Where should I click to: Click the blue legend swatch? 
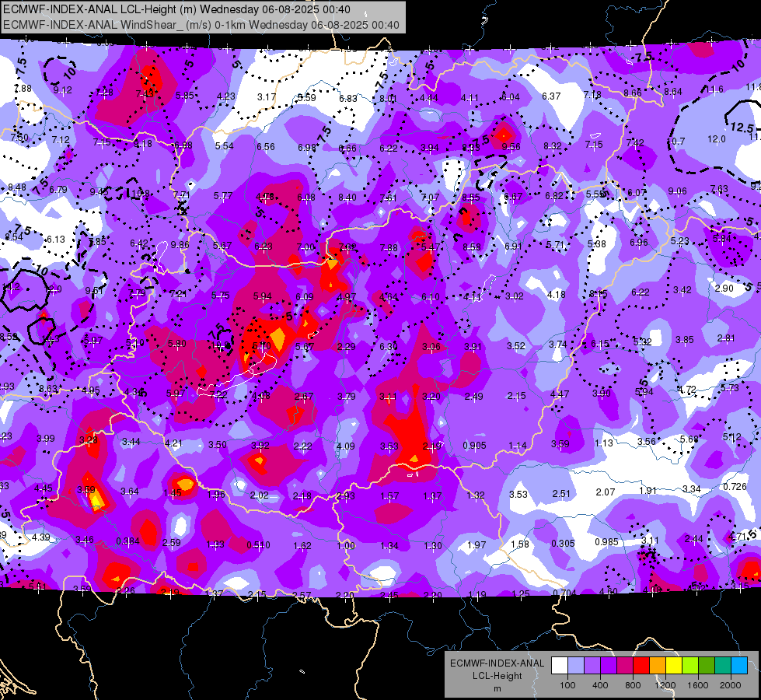point(739,666)
